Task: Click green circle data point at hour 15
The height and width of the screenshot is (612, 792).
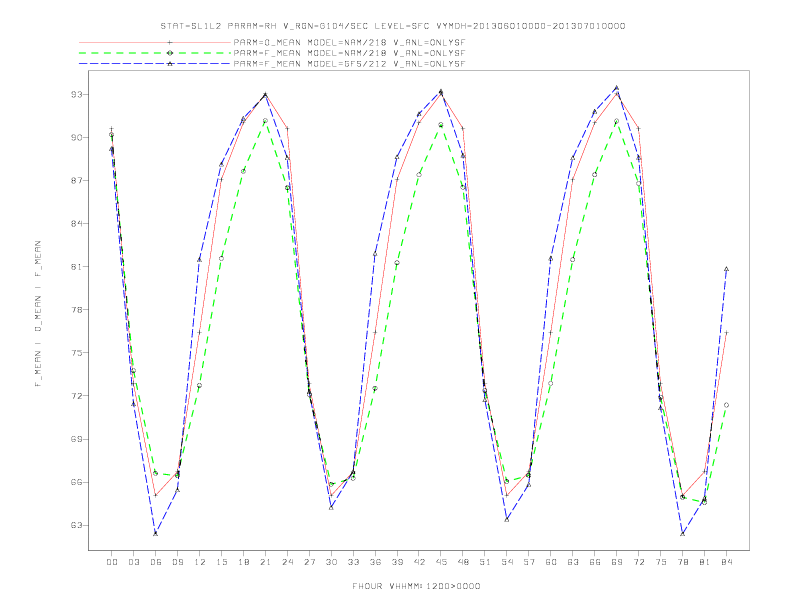Action: (221, 259)
